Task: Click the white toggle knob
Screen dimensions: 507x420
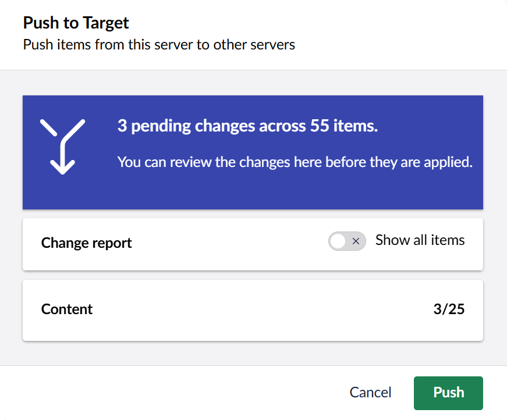Action: [x=338, y=241]
